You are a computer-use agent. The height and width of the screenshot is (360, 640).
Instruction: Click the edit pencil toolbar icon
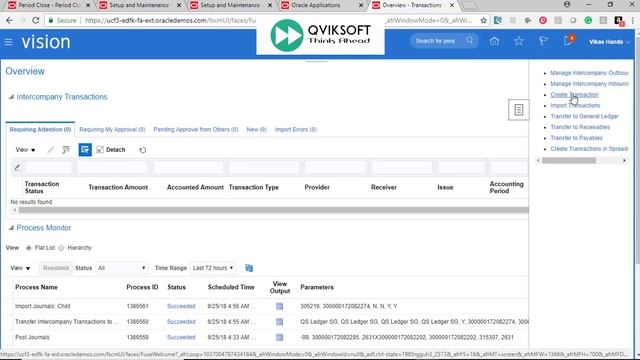pos(50,150)
